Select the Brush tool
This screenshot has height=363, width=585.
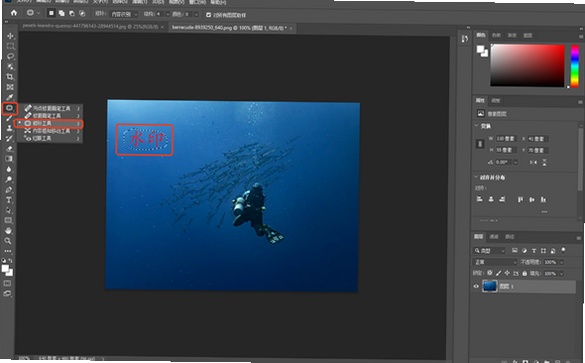tap(10, 118)
